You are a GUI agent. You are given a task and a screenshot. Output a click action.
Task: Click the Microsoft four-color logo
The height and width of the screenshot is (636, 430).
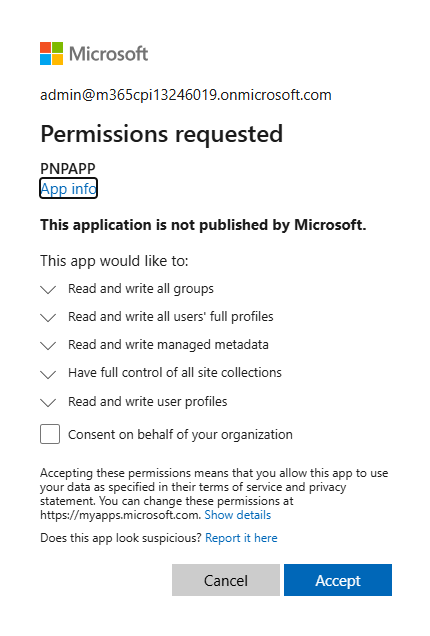[x=52, y=54]
